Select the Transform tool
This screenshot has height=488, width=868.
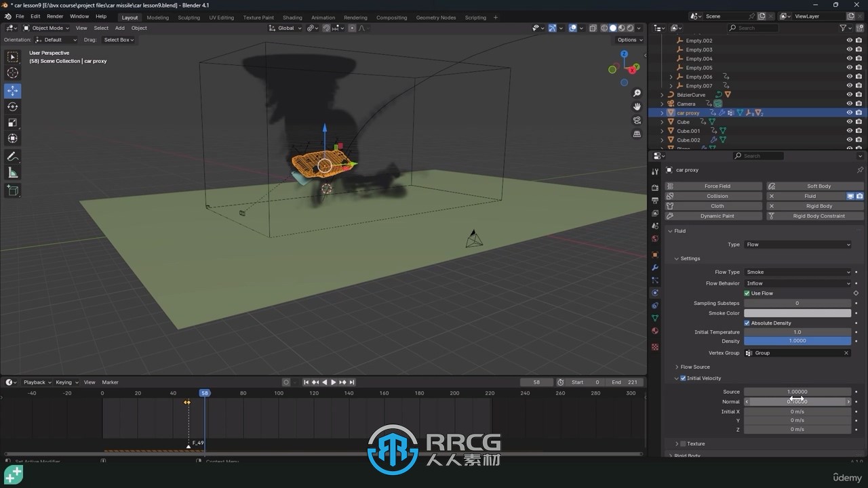tap(12, 138)
